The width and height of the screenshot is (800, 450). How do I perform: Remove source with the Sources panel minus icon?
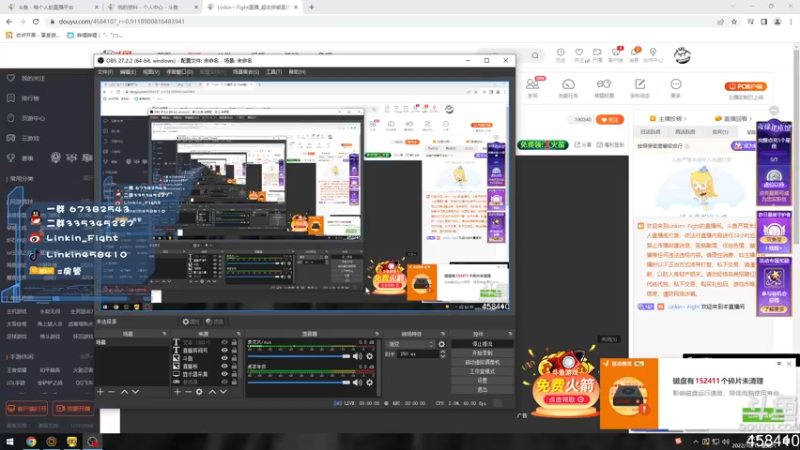point(188,392)
